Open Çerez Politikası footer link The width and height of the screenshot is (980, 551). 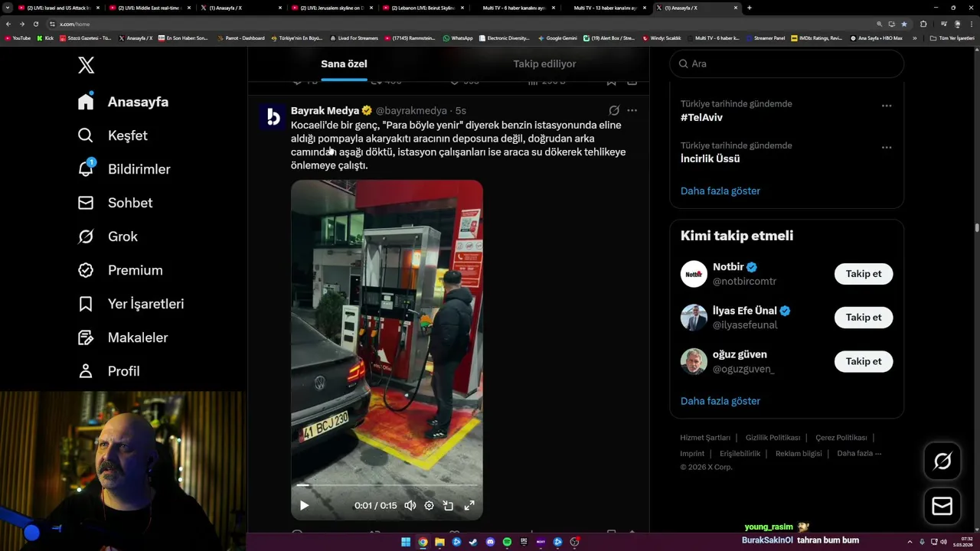coord(841,438)
